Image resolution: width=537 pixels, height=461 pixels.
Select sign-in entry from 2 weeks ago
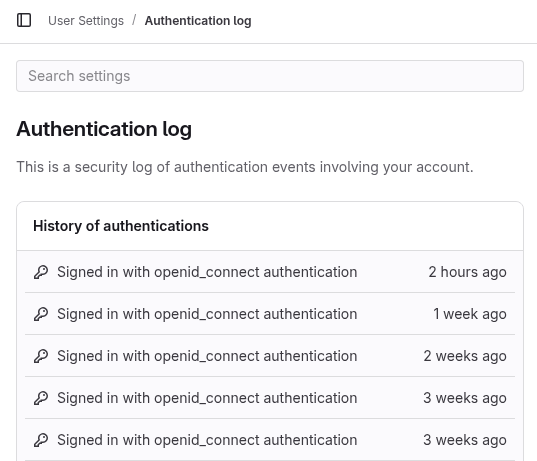click(x=270, y=356)
